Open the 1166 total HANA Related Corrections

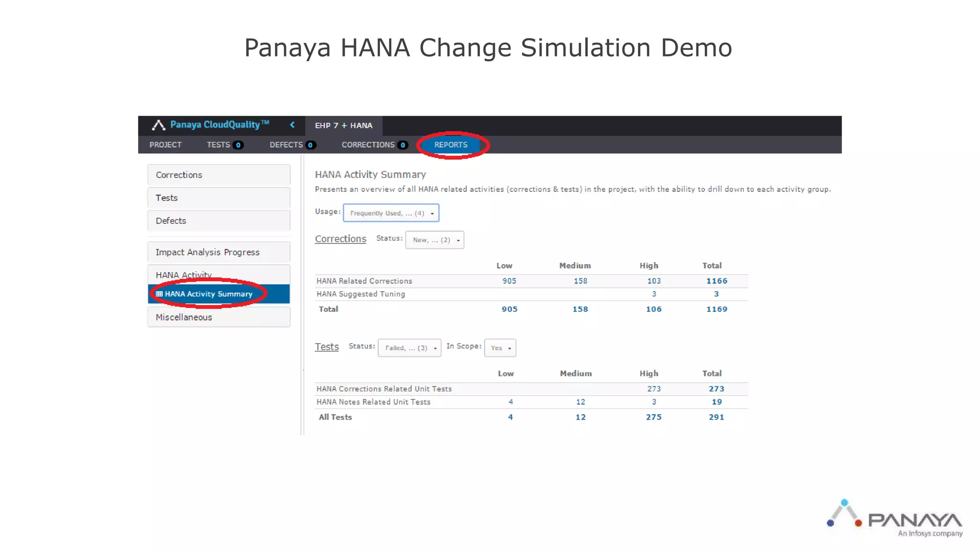point(717,281)
